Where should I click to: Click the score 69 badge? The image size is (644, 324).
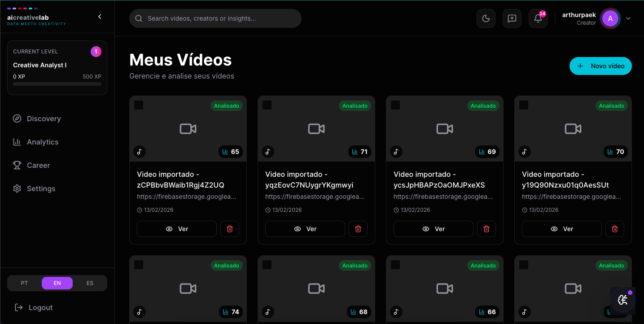[487, 152]
